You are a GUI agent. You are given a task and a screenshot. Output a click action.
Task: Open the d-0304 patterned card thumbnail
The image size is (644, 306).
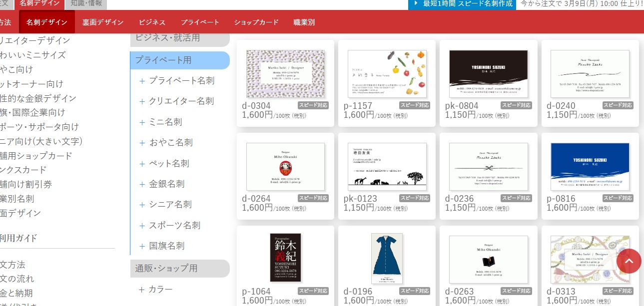click(286, 74)
